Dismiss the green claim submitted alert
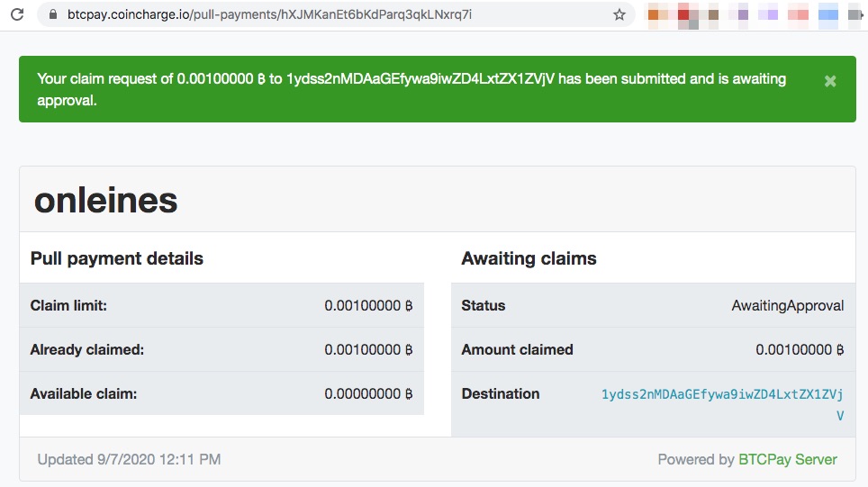Image resolution: width=868 pixels, height=487 pixels. tap(830, 81)
